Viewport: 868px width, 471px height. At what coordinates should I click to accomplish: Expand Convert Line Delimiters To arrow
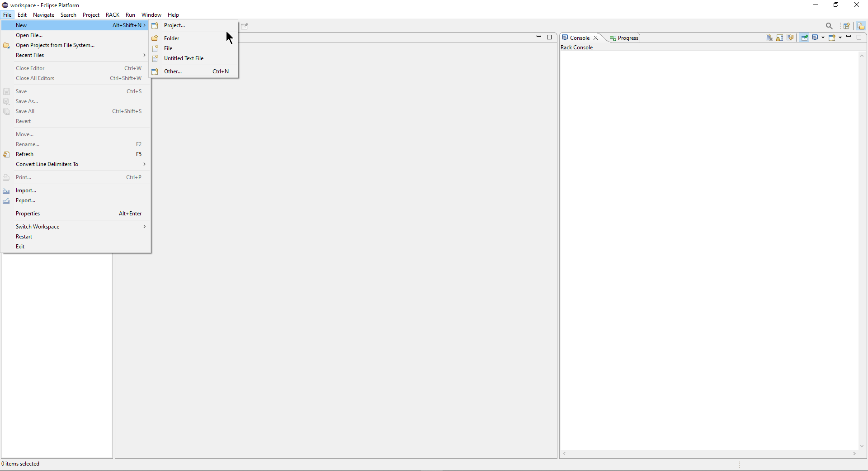(x=145, y=164)
